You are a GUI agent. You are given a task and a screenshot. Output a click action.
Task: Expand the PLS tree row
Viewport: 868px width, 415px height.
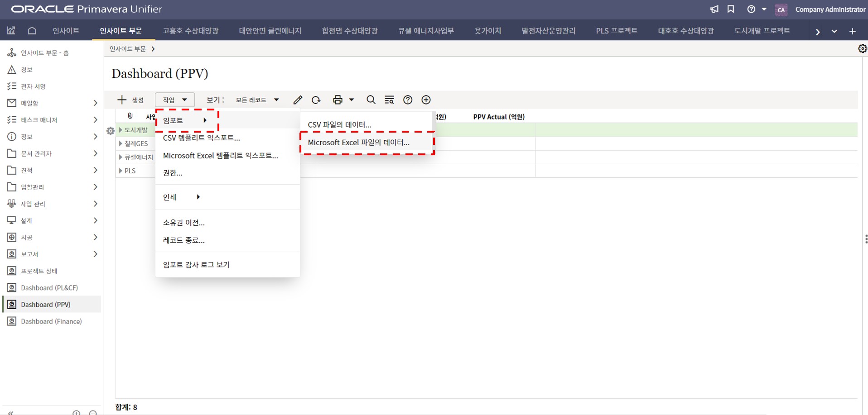click(121, 171)
